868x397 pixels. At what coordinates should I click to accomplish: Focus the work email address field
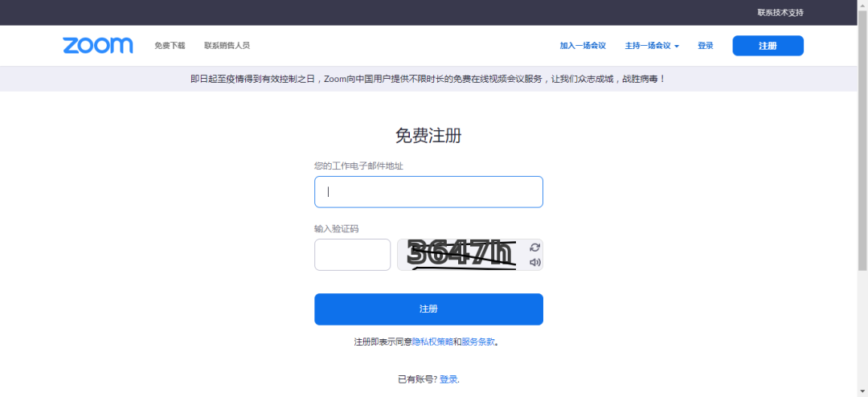(428, 192)
